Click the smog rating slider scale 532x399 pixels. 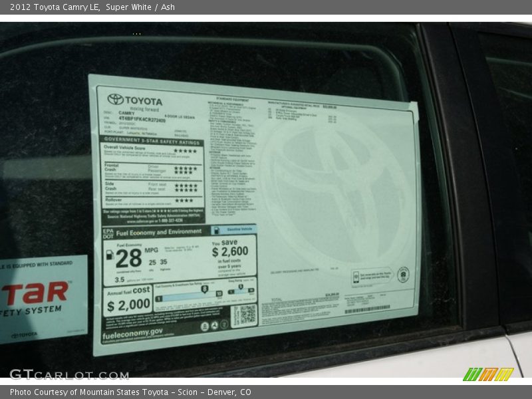(241, 290)
